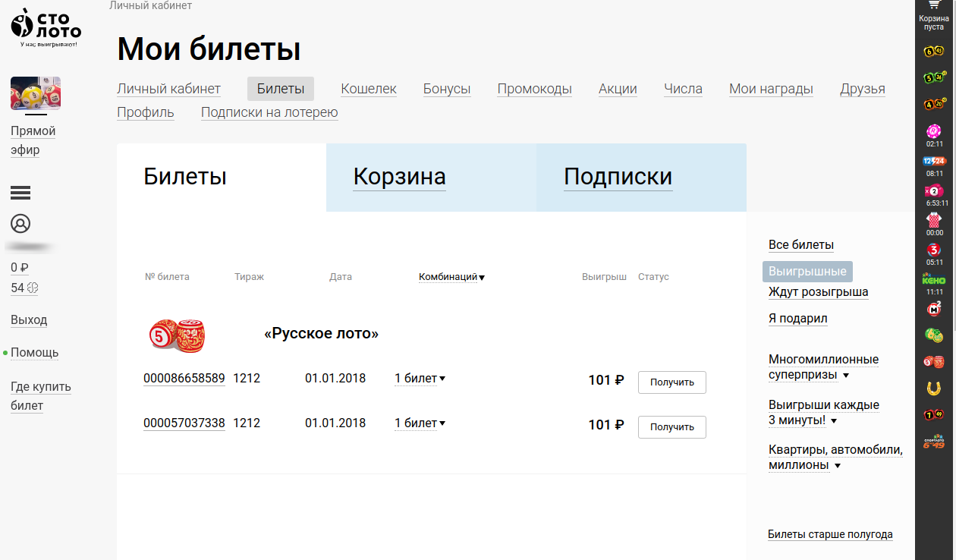
Task: Sort by the Комбинаций column dropdown
Action: coord(451,277)
